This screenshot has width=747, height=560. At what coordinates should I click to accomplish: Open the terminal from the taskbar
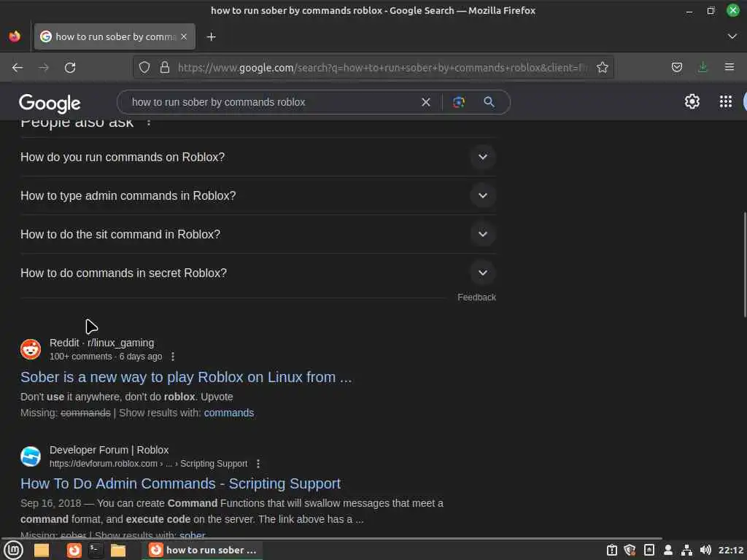[96, 550]
